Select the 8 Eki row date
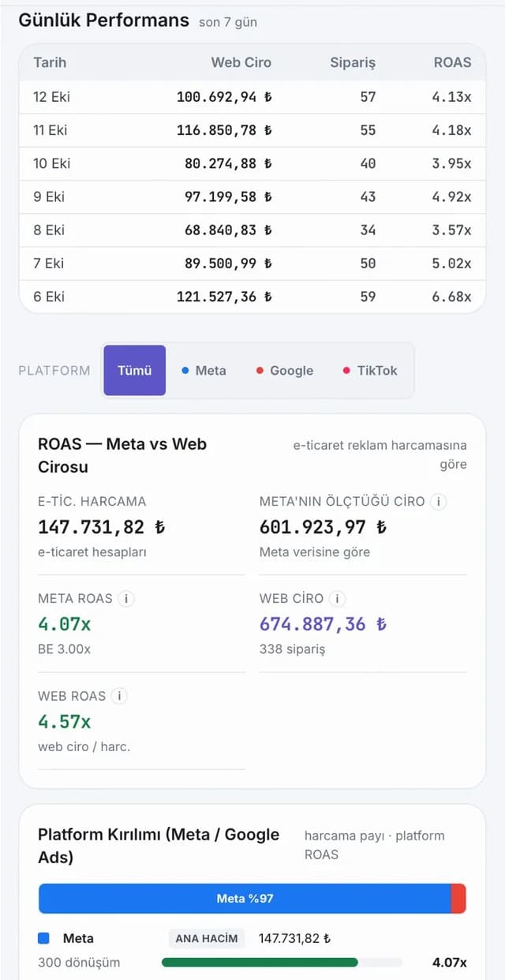This screenshot has height=980, width=505. [49, 230]
